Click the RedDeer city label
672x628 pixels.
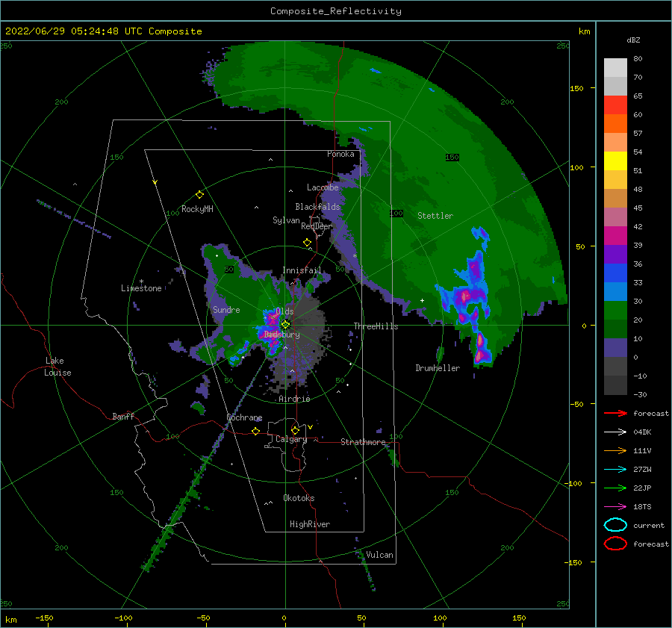point(317,226)
